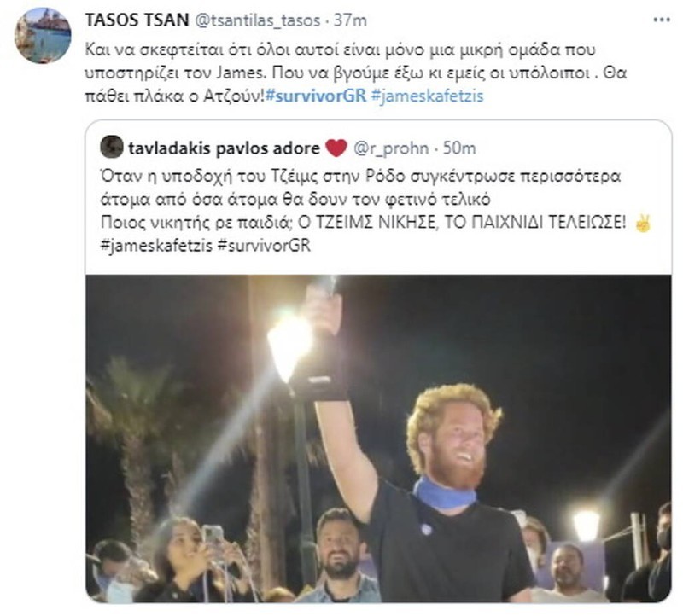Open the TASOS TSAN display name link

(137, 20)
